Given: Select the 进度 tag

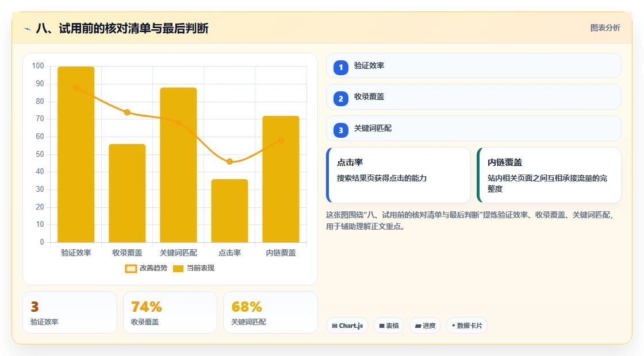Looking at the screenshot, I should pyautogui.click(x=425, y=326).
